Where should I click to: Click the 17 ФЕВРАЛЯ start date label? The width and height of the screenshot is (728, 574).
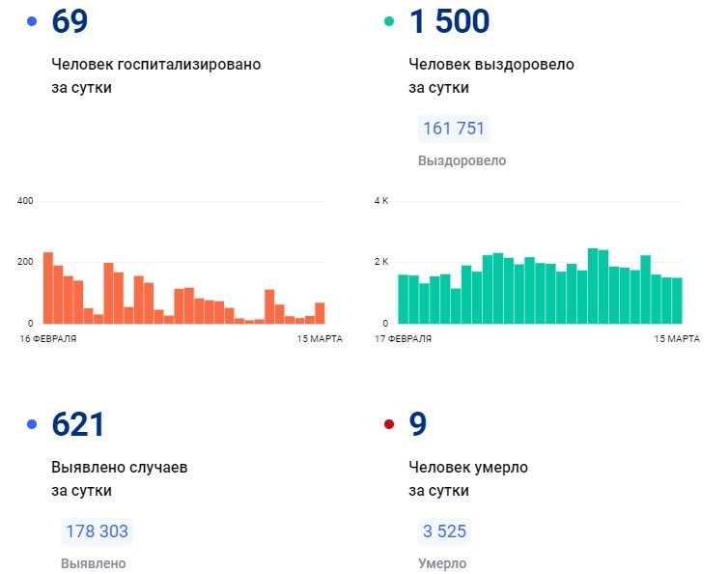tap(404, 339)
